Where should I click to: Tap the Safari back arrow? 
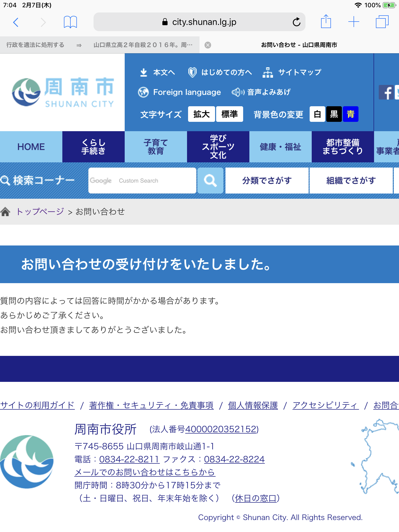coord(16,22)
